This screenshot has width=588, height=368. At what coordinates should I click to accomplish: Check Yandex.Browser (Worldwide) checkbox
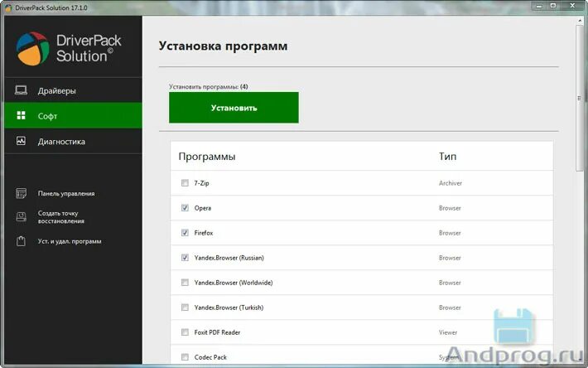tap(185, 283)
